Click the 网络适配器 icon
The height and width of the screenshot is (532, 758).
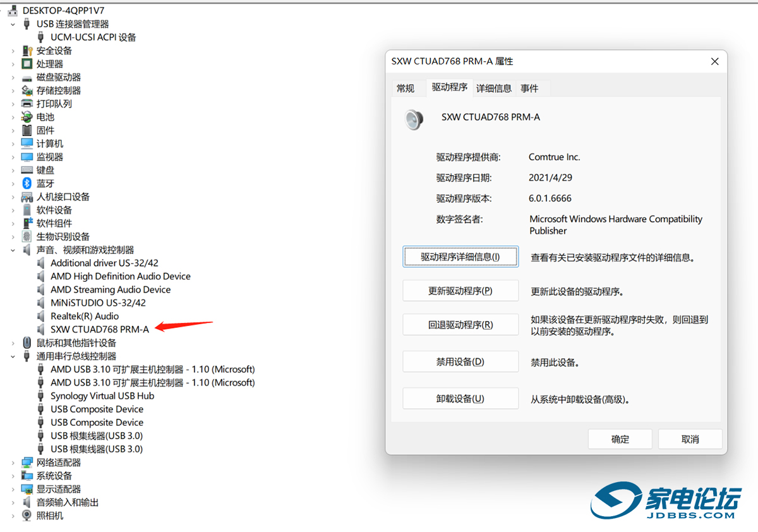(27, 462)
